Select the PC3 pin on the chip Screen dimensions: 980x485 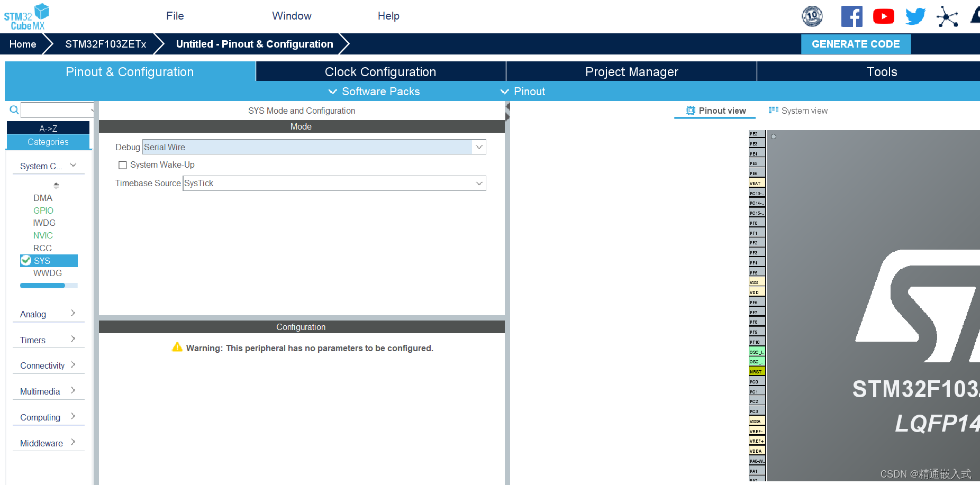tap(757, 411)
